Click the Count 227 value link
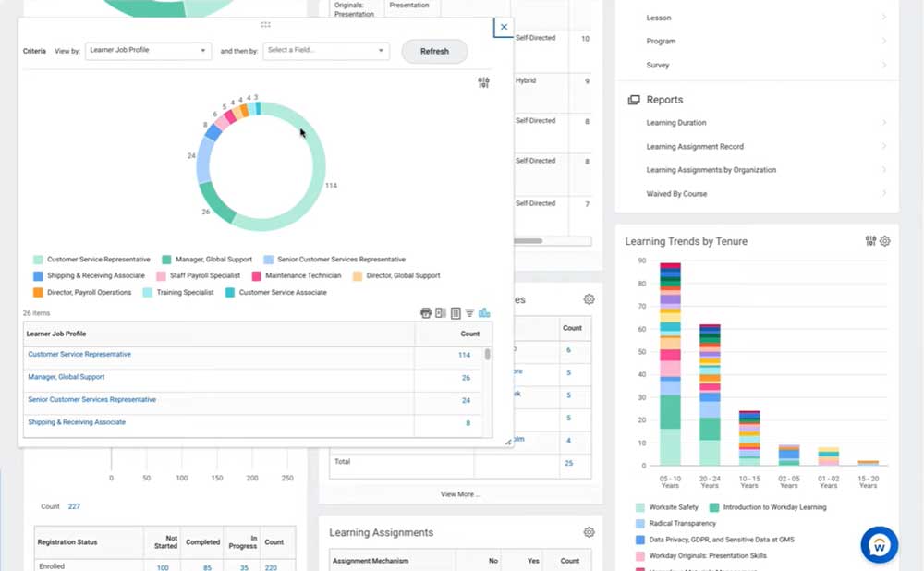The image size is (924, 571). (74, 506)
